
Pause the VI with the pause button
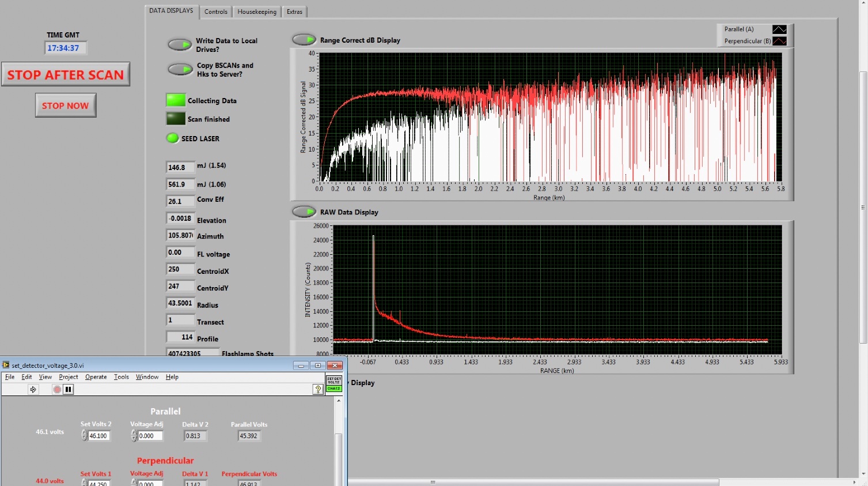[68, 390]
